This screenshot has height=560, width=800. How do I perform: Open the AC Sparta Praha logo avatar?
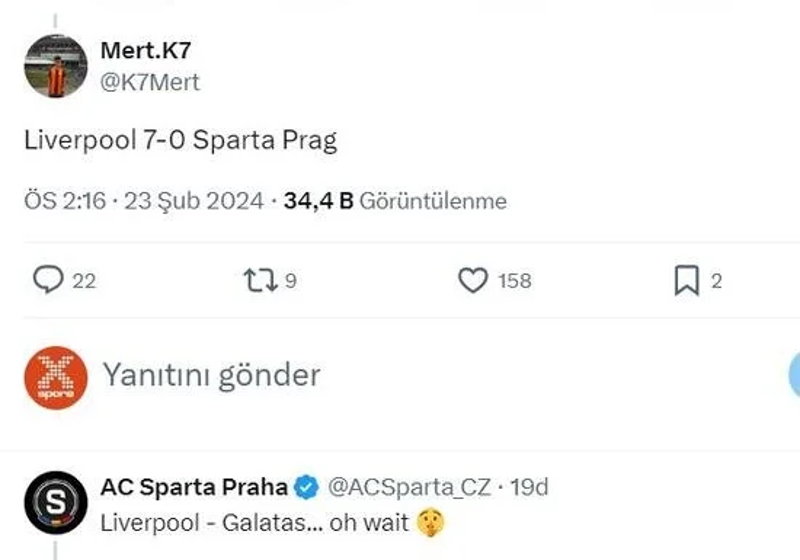pyautogui.click(x=56, y=503)
